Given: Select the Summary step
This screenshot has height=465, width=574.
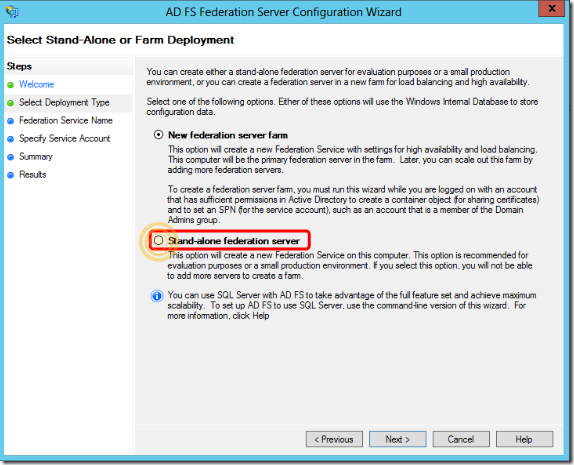Looking at the screenshot, I should click(36, 156).
